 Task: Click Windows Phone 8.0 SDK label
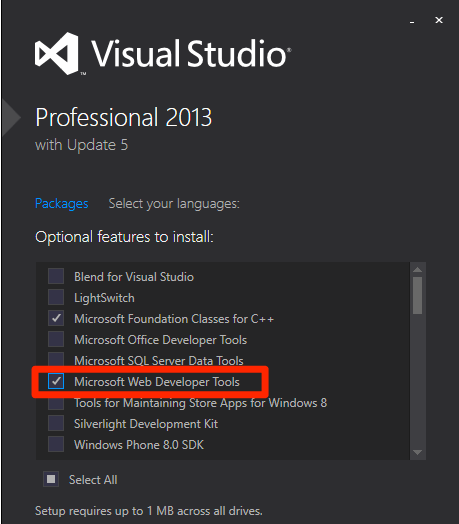[x=139, y=445]
